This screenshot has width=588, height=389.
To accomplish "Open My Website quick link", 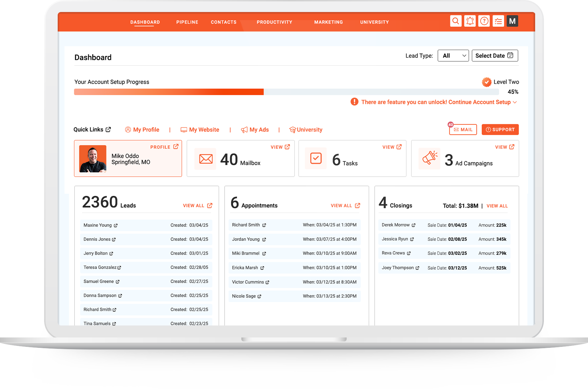I will point(200,130).
